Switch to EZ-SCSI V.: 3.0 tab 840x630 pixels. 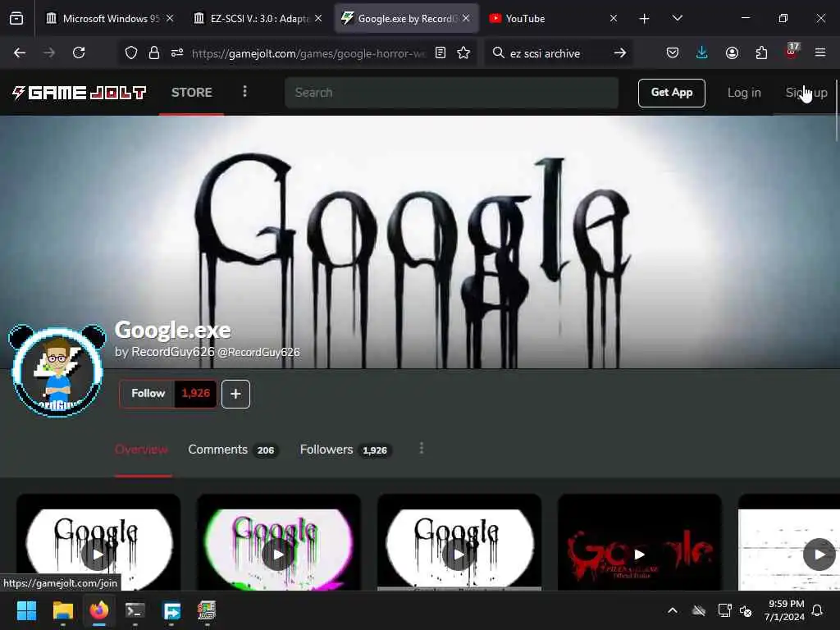pyautogui.click(x=258, y=19)
